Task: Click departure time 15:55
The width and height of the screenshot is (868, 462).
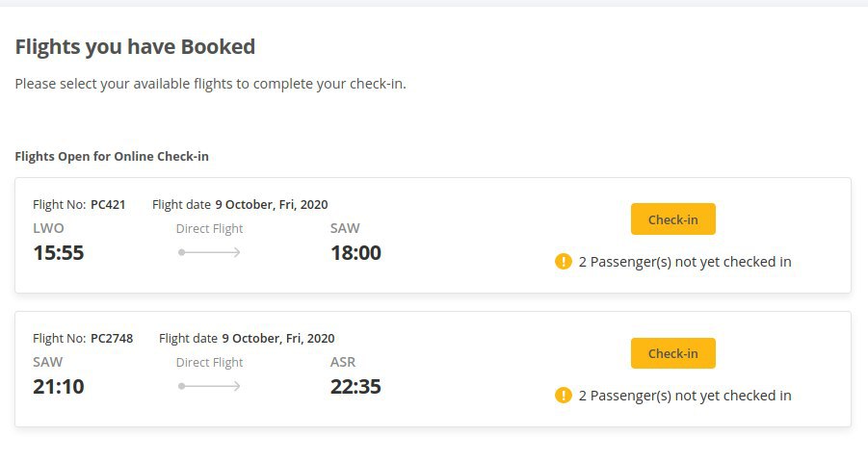Action: (59, 253)
